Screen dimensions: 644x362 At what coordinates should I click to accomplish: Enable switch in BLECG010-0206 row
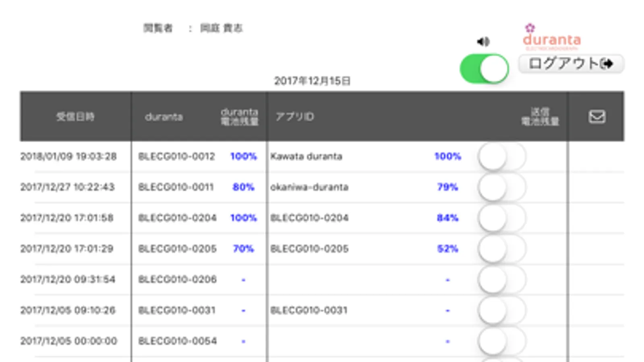[x=502, y=280]
